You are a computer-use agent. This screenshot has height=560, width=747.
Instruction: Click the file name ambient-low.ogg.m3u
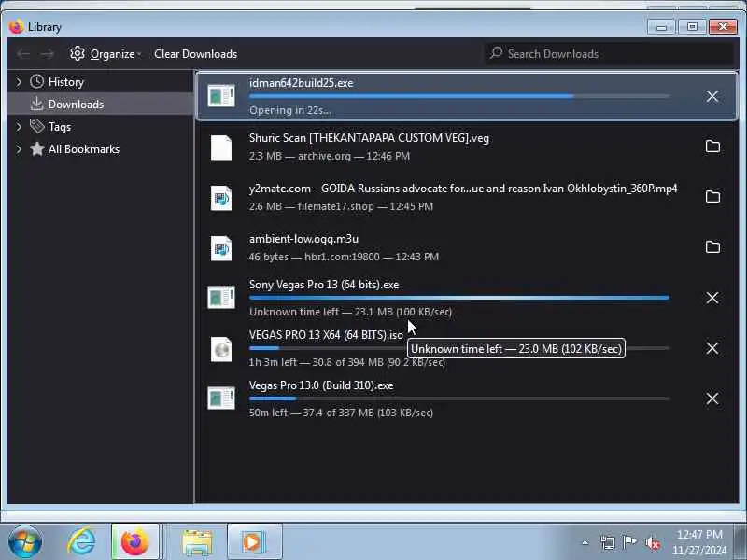(303, 239)
